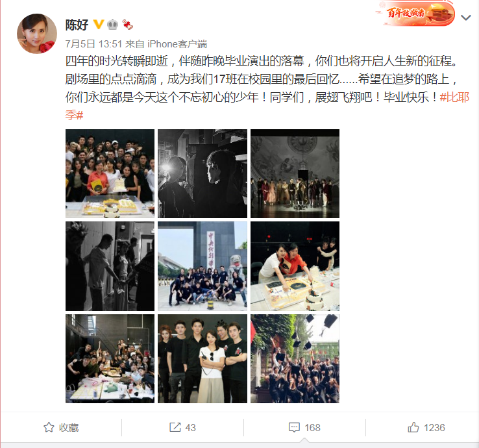Open the school gate group photo
The width and height of the screenshot is (479, 448).
tap(203, 266)
